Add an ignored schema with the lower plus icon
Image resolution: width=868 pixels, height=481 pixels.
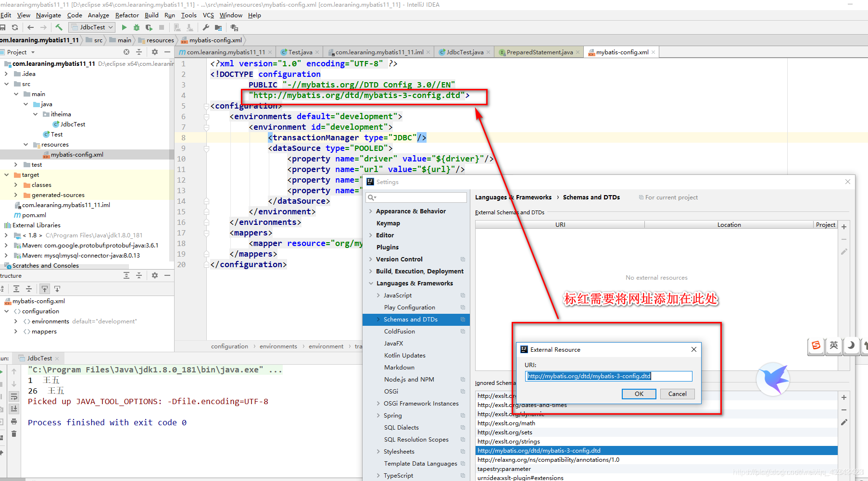[x=844, y=397]
